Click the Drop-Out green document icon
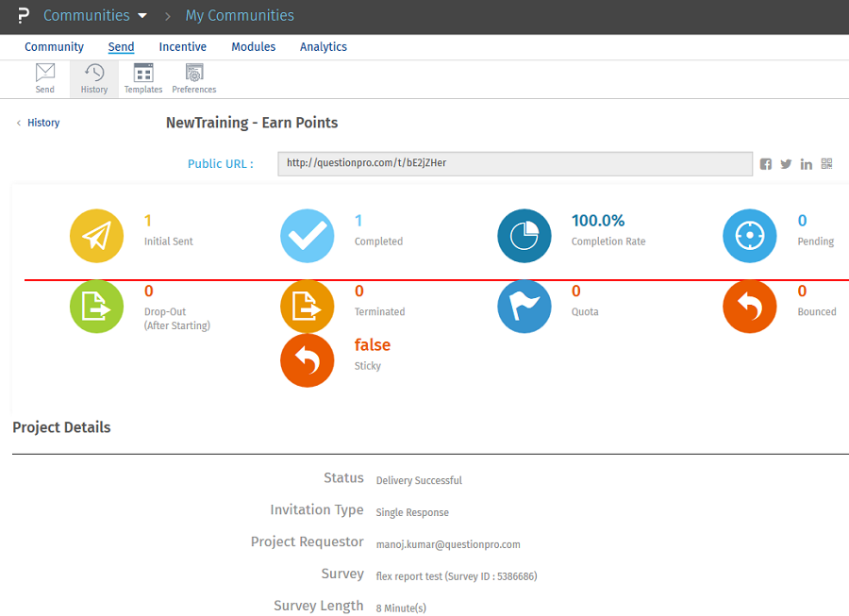This screenshot has height=616, width=849. (x=96, y=307)
